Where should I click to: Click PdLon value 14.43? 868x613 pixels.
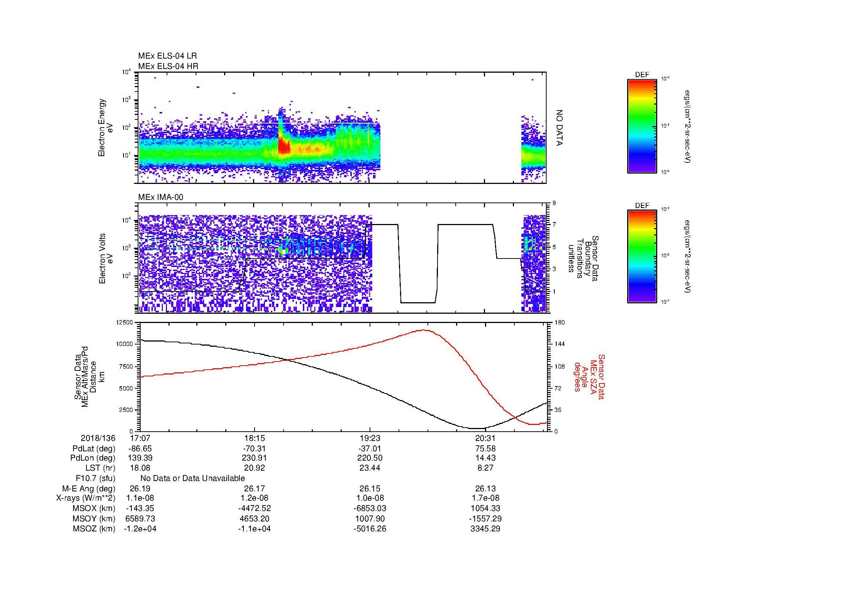485,458
